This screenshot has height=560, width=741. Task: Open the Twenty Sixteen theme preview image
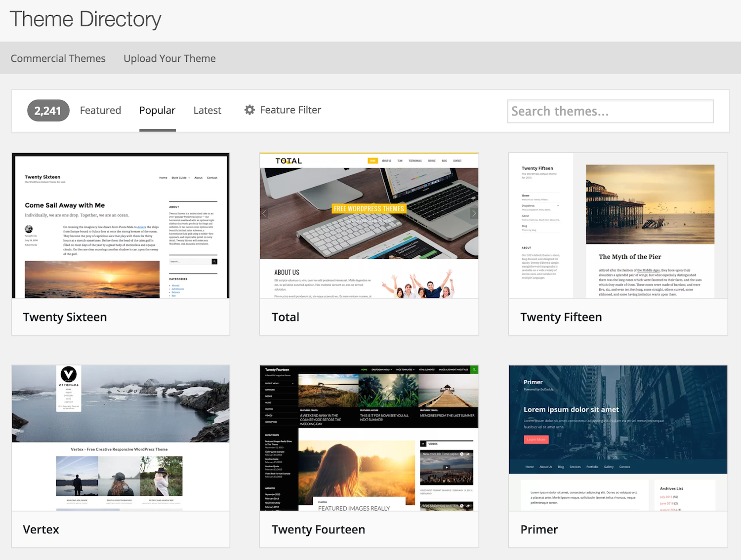(121, 226)
